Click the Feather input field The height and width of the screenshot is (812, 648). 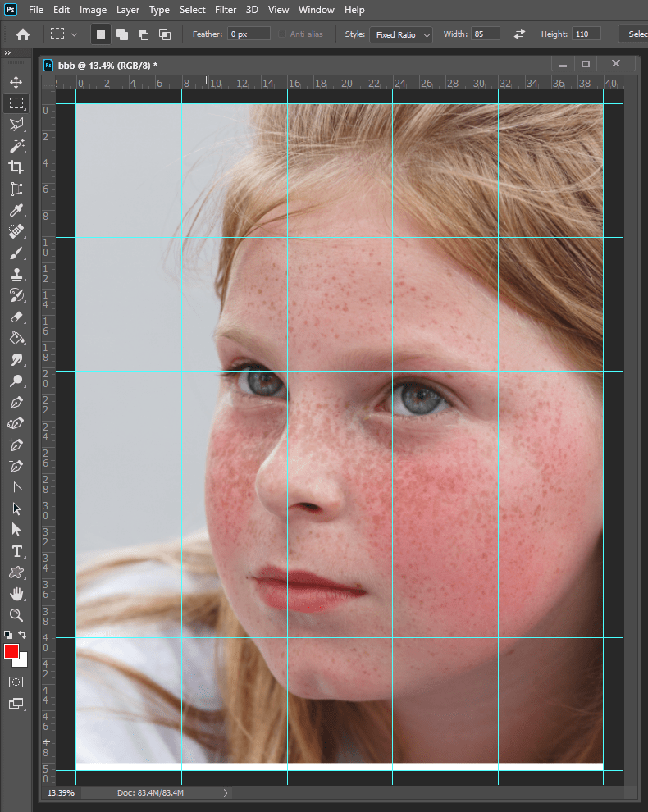(x=249, y=34)
